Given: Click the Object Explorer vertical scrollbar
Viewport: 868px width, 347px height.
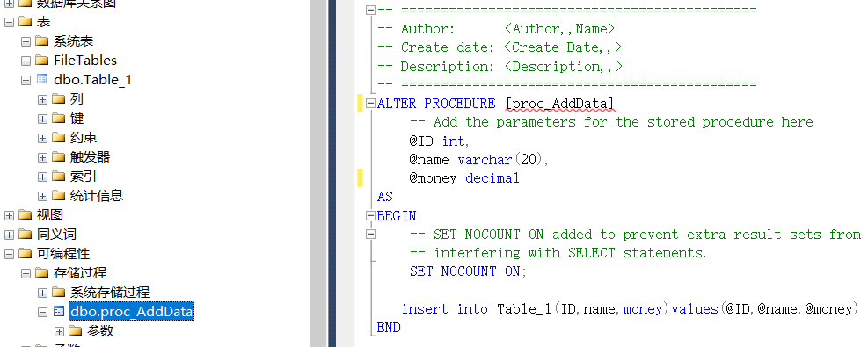Looking at the screenshot, I should click(x=317, y=174).
